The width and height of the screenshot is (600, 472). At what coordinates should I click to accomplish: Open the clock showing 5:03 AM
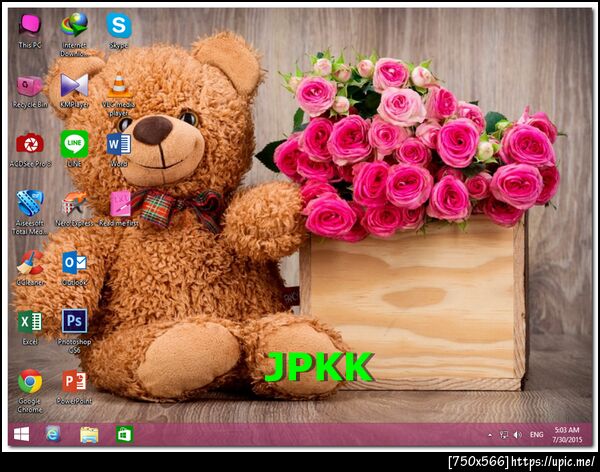tap(567, 435)
